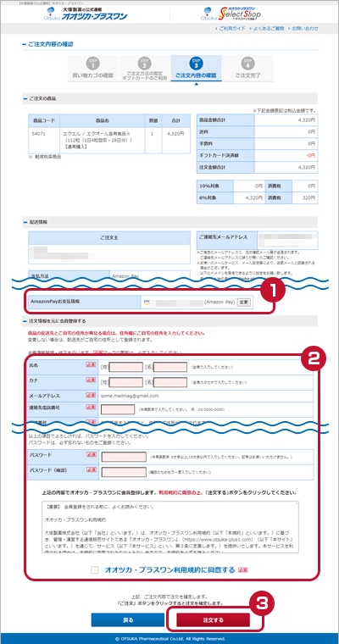339x644 pixels.
Task: Click the 注文金額合計 row label
Action: click(225, 167)
